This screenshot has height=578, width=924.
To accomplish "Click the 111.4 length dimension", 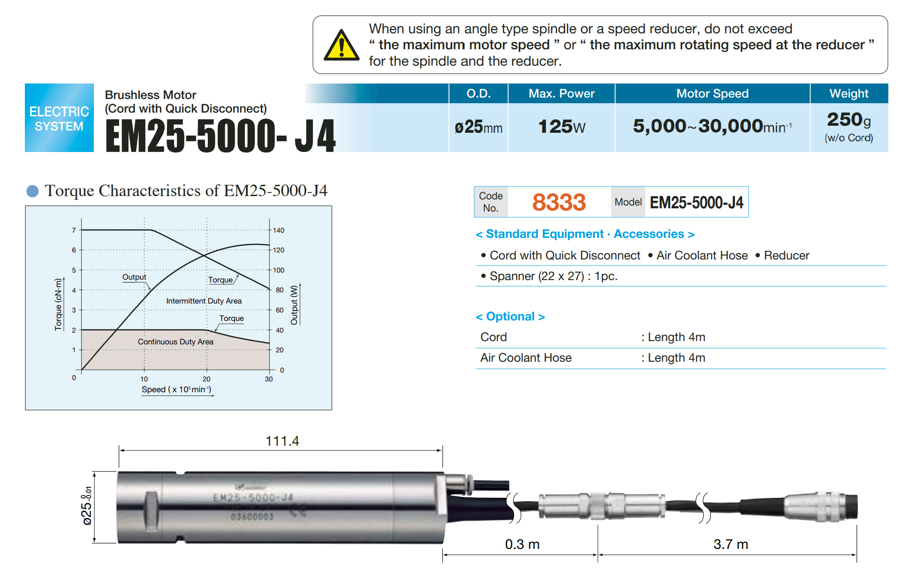I will click(282, 441).
